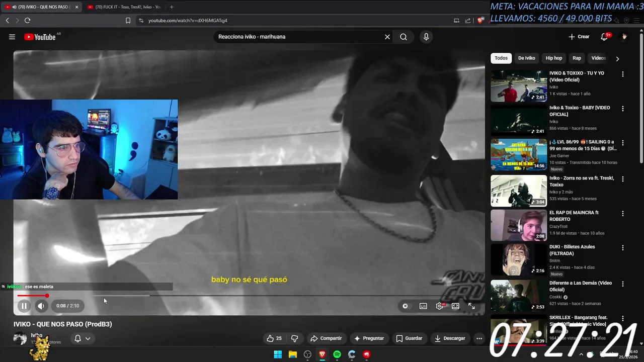Open the player settings gear
Screen dimensions: 644x362
(439, 306)
